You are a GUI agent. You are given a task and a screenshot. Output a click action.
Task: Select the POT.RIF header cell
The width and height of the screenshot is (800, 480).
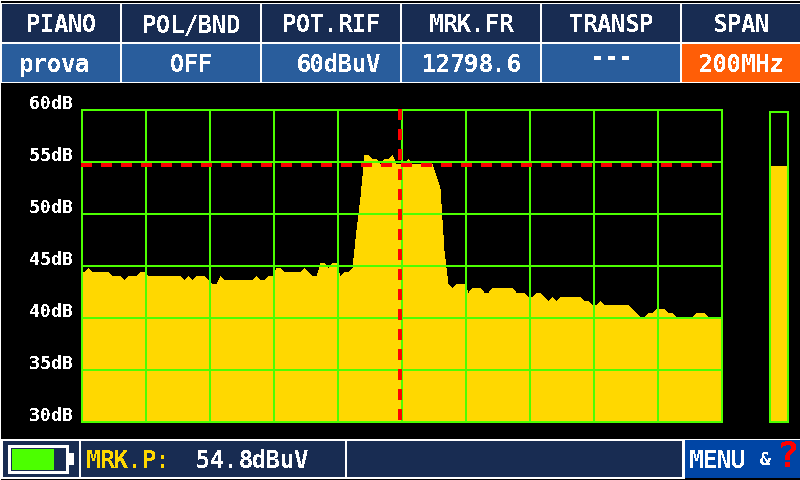click(x=331, y=23)
